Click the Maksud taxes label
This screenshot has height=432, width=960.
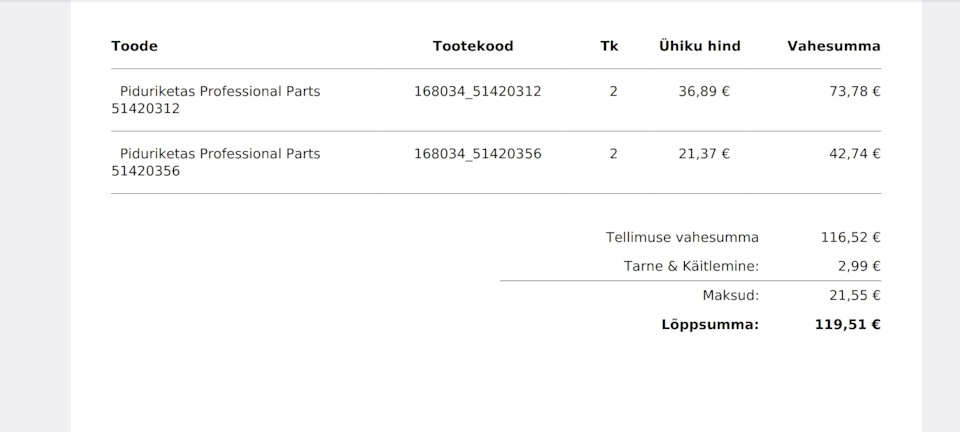[x=730, y=295]
